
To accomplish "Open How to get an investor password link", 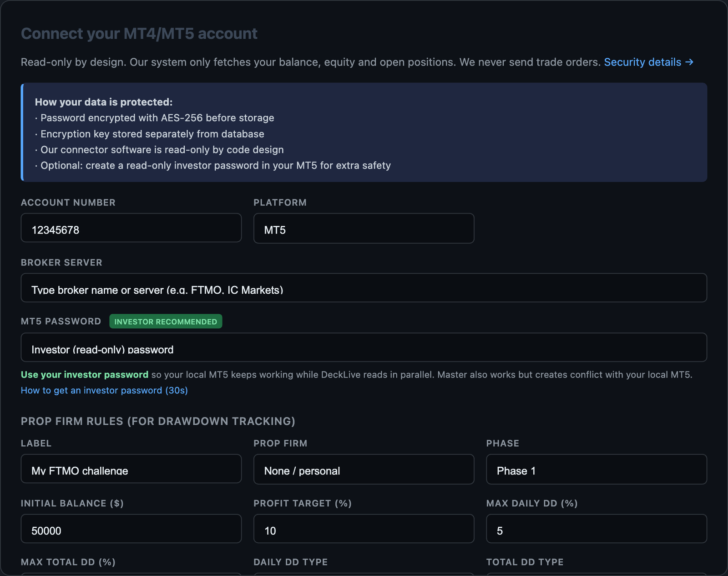I will click(104, 390).
